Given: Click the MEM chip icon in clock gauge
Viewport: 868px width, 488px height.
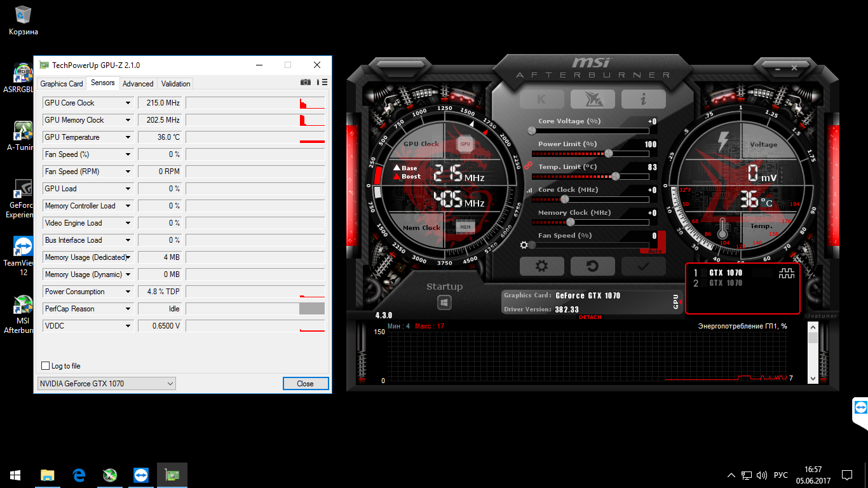Looking at the screenshot, I should tap(465, 227).
